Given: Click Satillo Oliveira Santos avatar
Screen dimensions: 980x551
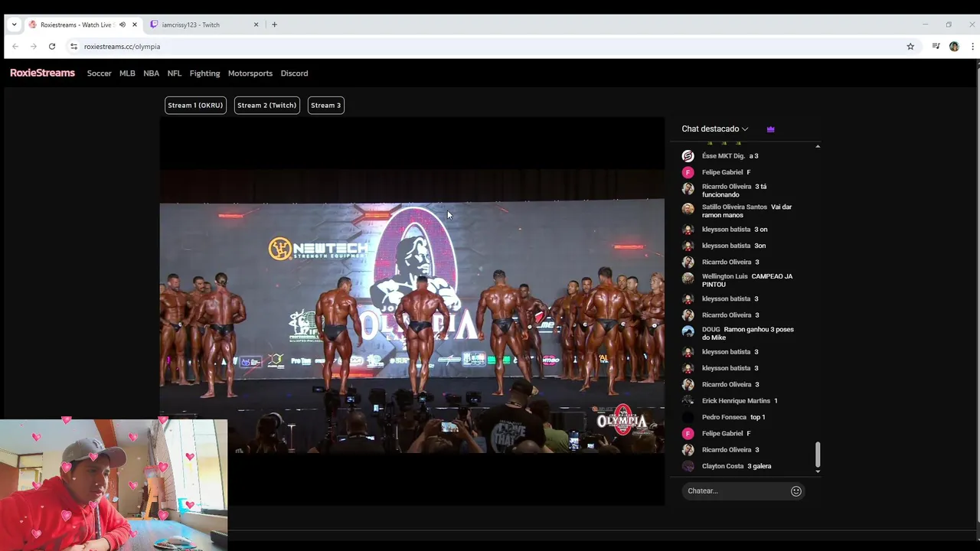Looking at the screenshot, I should click(x=688, y=209).
